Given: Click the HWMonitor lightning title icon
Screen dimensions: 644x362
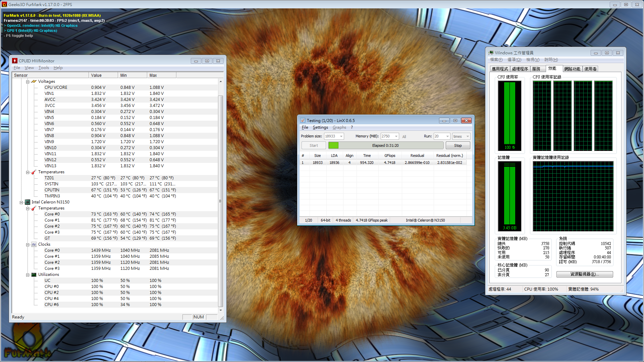Looking at the screenshot, I should point(15,61).
